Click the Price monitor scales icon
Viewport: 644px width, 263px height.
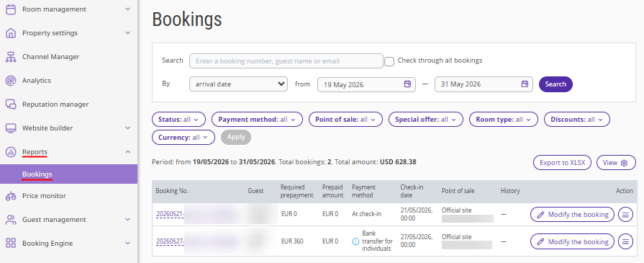click(11, 196)
